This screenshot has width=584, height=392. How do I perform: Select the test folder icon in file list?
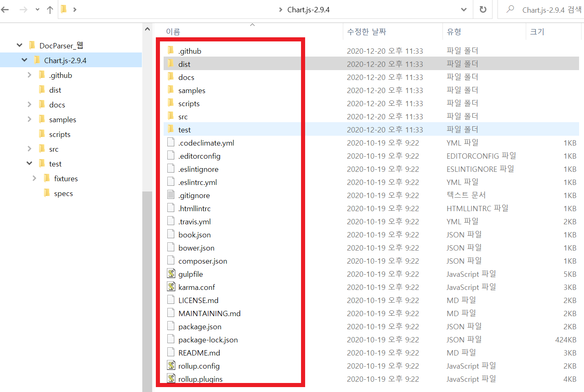(x=171, y=129)
